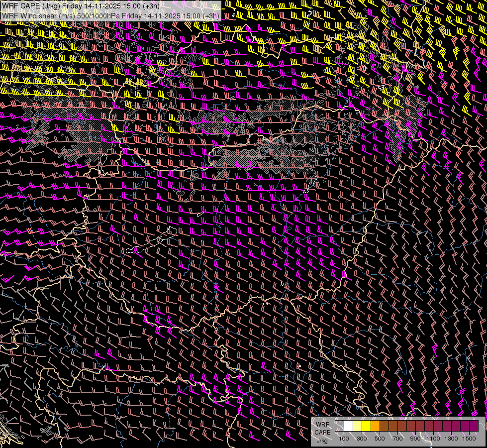This screenshot has height=448, width=487.
Task: Click the legend value 500
Action: pyautogui.click(x=380, y=439)
